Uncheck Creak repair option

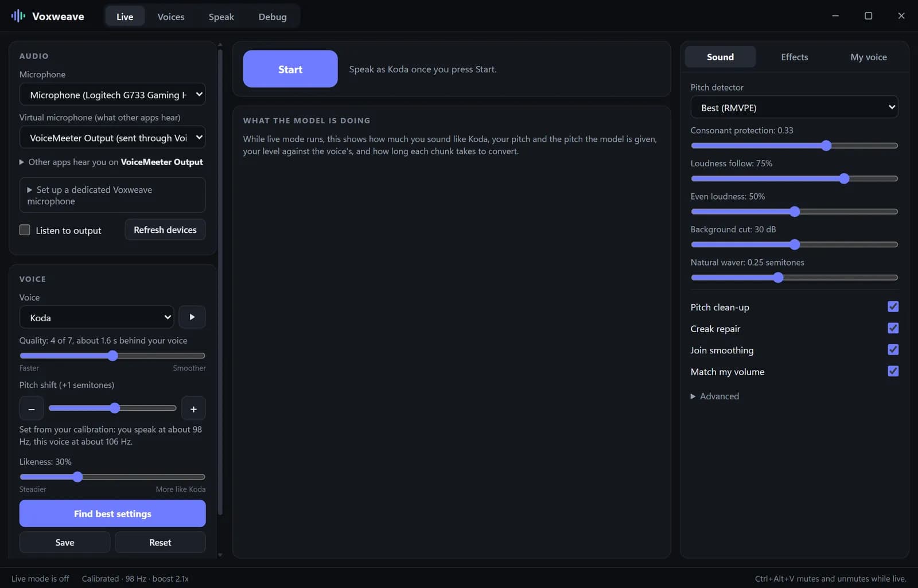pyautogui.click(x=893, y=328)
